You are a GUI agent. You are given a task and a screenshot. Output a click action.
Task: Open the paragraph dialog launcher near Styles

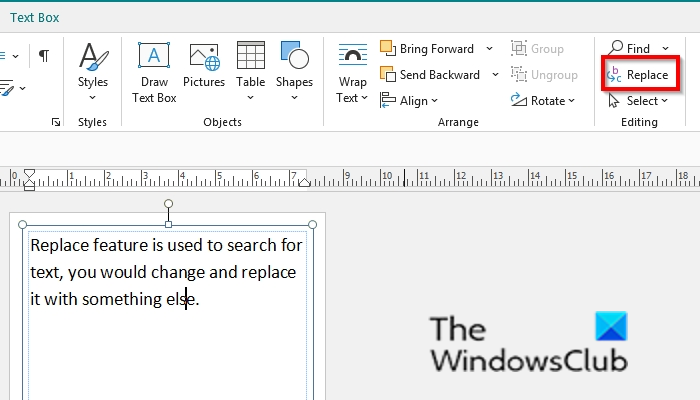56,122
